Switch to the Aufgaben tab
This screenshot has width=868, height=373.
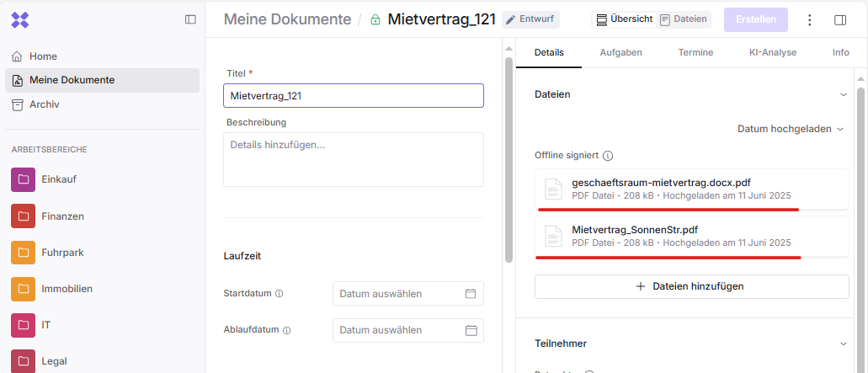pyautogui.click(x=620, y=52)
